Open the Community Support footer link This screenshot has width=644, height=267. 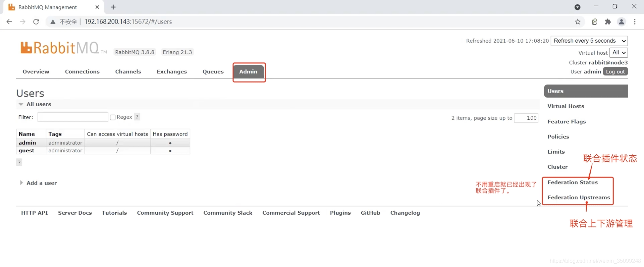pyautogui.click(x=165, y=213)
